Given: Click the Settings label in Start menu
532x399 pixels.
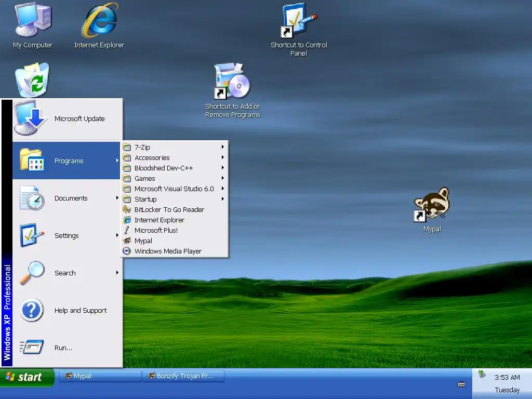Looking at the screenshot, I should (66, 235).
